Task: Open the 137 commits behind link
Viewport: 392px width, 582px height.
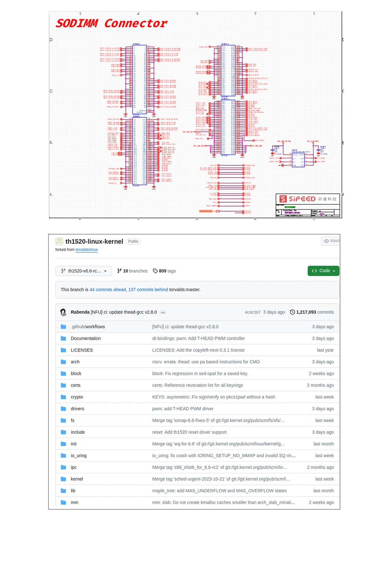Action: pyautogui.click(x=148, y=290)
